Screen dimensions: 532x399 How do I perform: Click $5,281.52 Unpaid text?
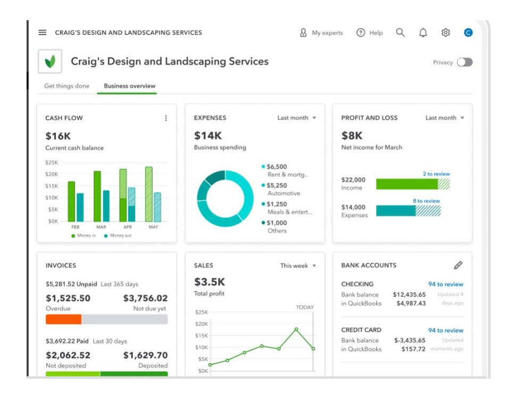click(71, 284)
